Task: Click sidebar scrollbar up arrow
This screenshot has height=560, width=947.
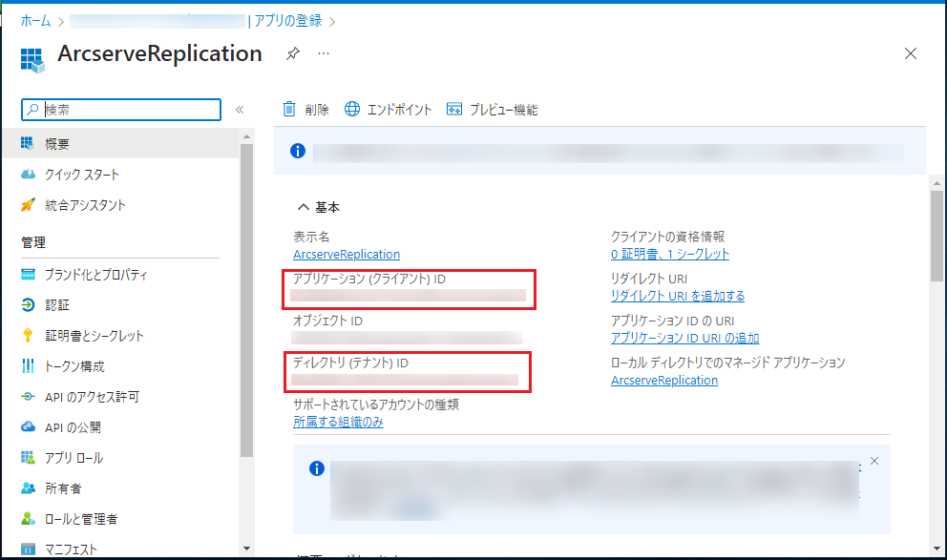Action: 246,137
